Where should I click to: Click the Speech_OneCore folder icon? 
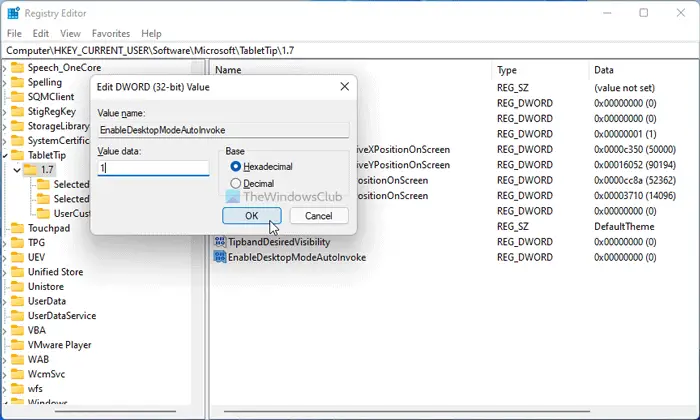[x=17, y=68]
